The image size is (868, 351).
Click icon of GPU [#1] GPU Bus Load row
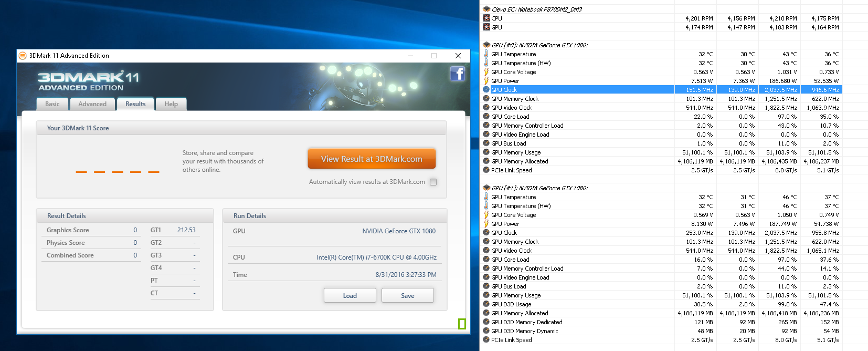486,286
